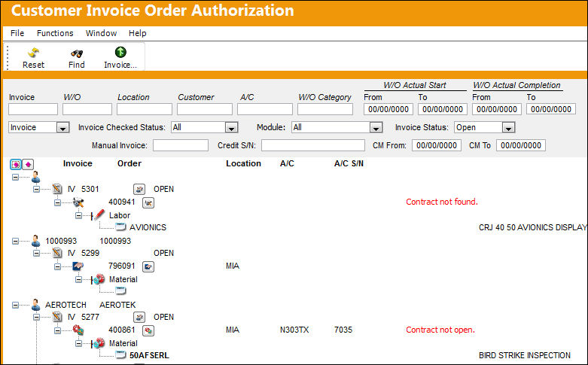Image resolution: width=588 pixels, height=365 pixels.
Task: Click the W/O filter input field
Action: point(87,109)
